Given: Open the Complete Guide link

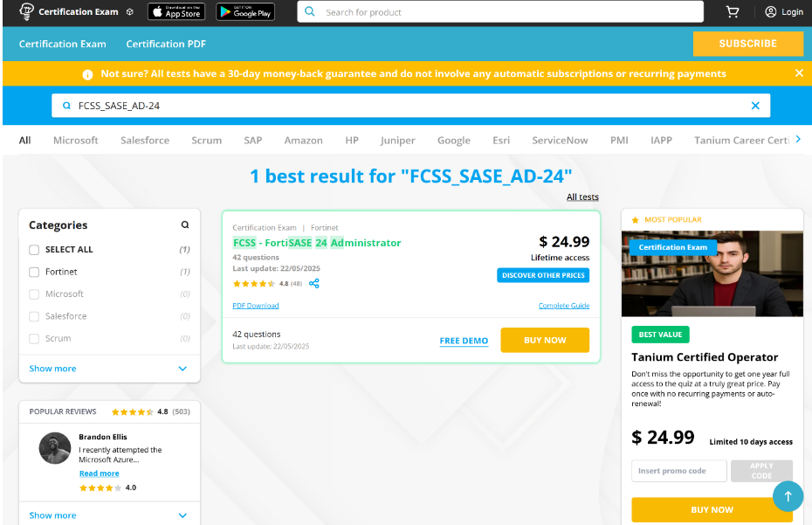Looking at the screenshot, I should point(564,306).
